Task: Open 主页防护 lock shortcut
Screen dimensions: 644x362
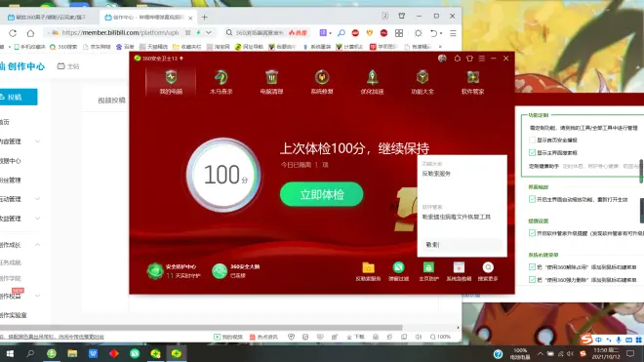Action: (428, 271)
